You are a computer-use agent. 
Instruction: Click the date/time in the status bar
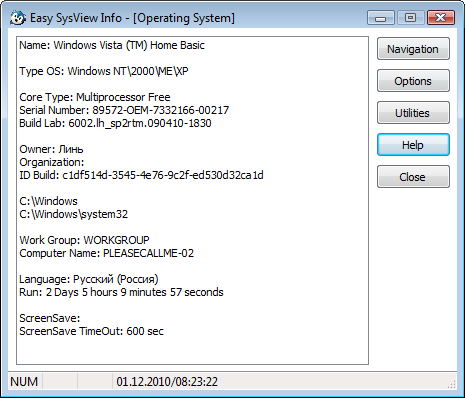pyautogui.click(x=167, y=382)
